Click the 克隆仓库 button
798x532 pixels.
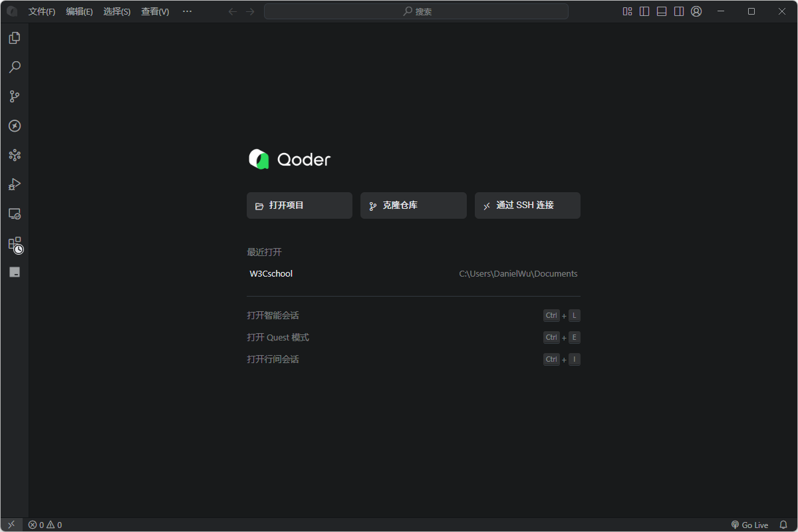414,205
